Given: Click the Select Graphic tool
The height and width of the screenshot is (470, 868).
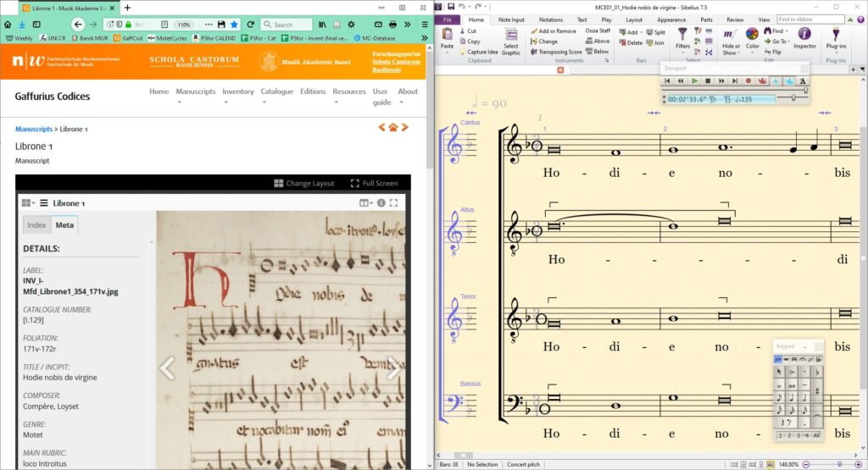Looking at the screenshot, I should (511, 41).
